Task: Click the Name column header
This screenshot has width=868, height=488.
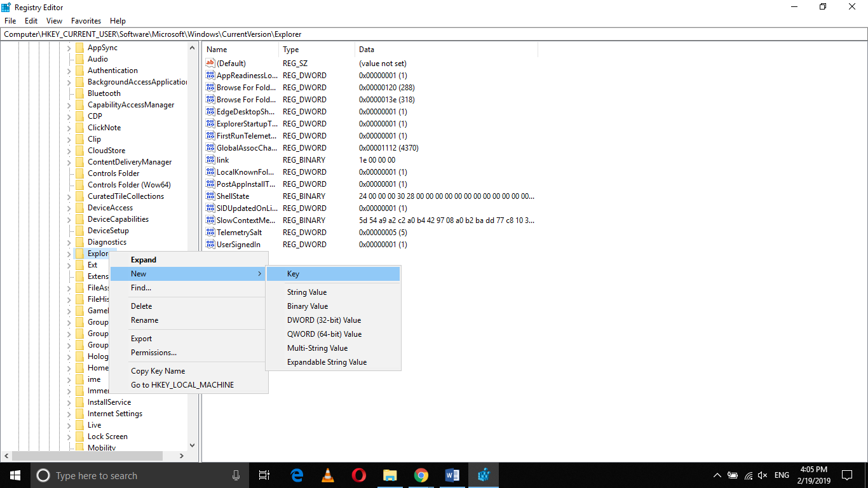Action: coord(241,50)
